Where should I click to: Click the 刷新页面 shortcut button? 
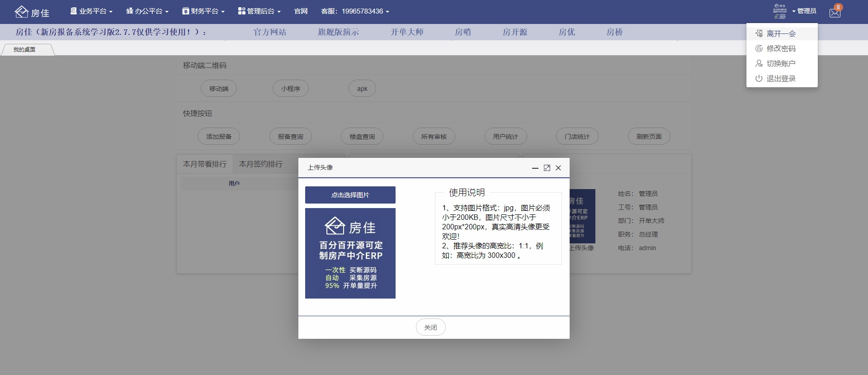point(649,137)
